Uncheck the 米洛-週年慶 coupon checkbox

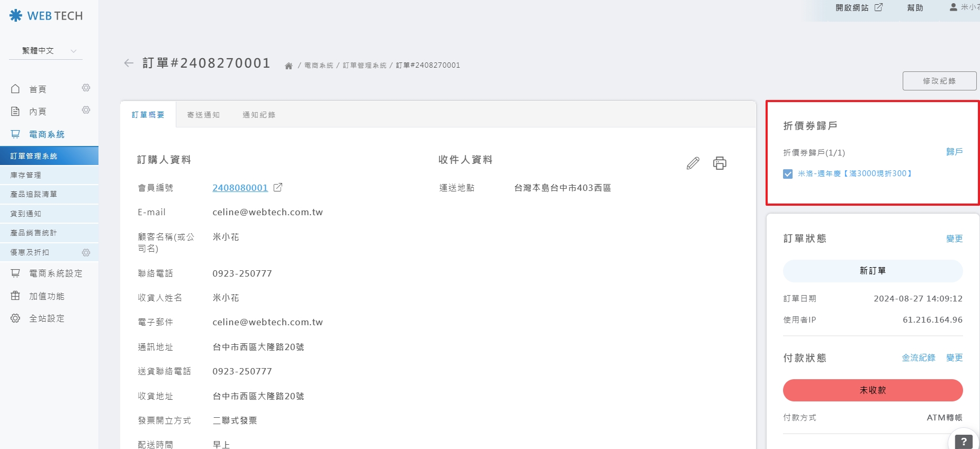788,174
